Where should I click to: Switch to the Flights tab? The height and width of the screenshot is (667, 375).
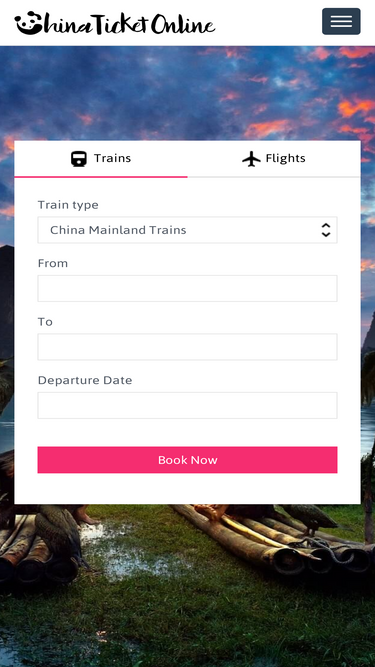[274, 159]
